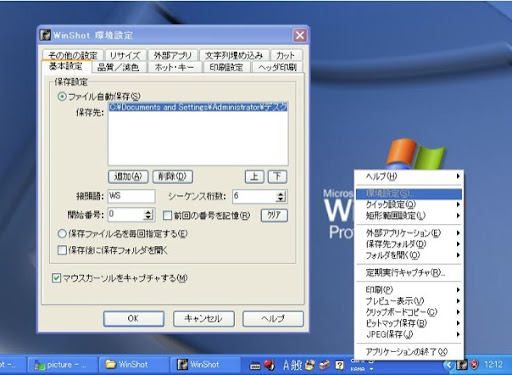Click the IME pad icon in the language bar
The width and height of the screenshot is (512, 375).
[310, 365]
